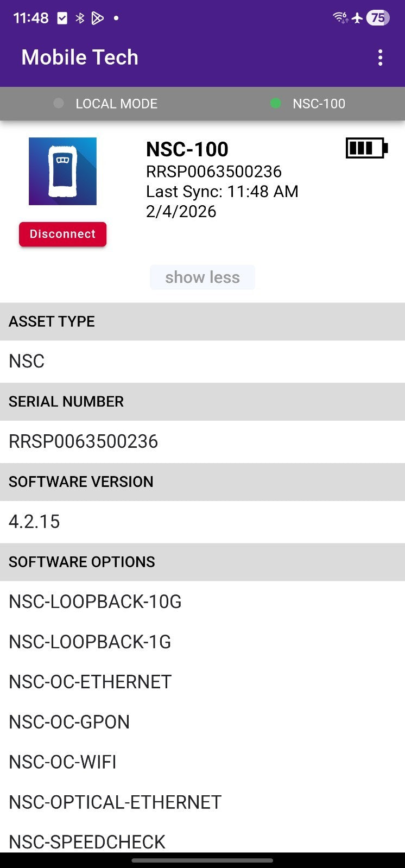Tap the Wi-Fi signal status icon
This screenshot has height=868, width=405.
(x=340, y=18)
